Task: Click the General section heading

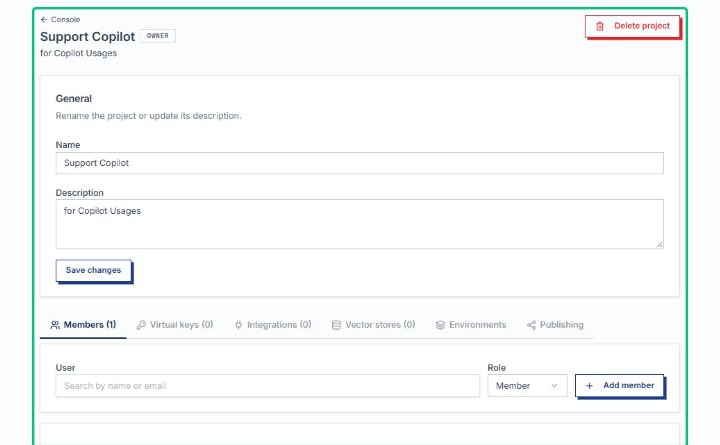Action: 73,99
